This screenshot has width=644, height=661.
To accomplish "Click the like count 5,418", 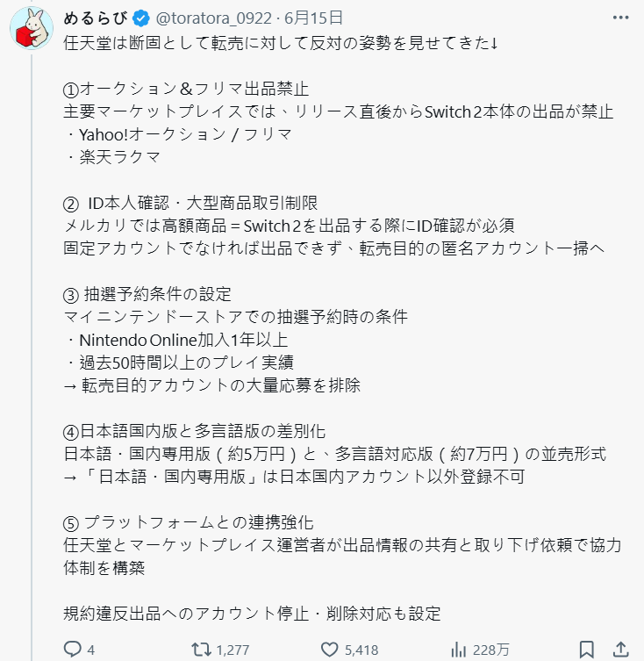I will [361, 650].
